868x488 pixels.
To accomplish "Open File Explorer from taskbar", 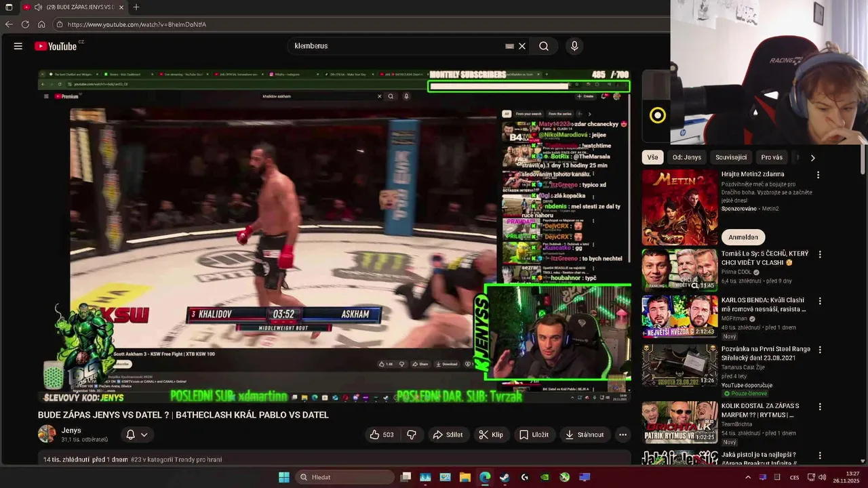I will click(x=465, y=477).
